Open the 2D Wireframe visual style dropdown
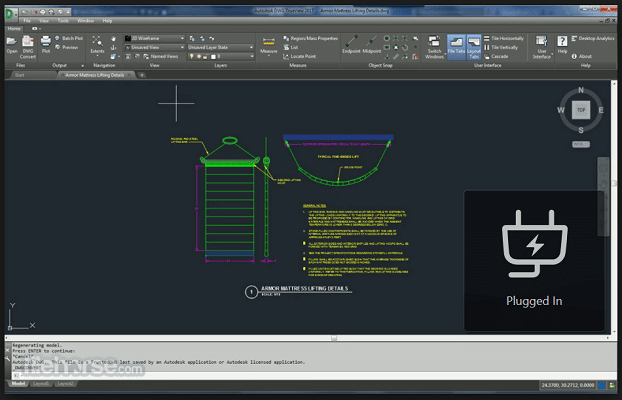This screenshot has width=622, height=400. [x=155, y=38]
